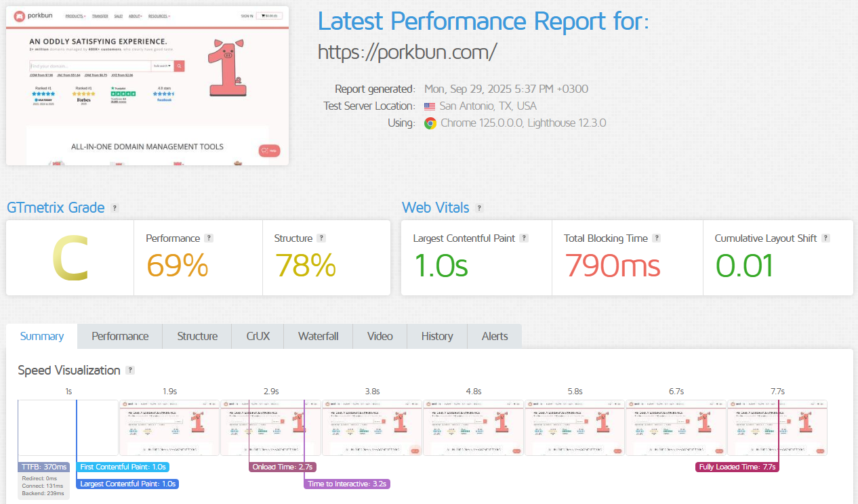This screenshot has height=504, width=858.
Task: Click the report date Mon, Sep 29, 2025
Action: [x=506, y=89]
